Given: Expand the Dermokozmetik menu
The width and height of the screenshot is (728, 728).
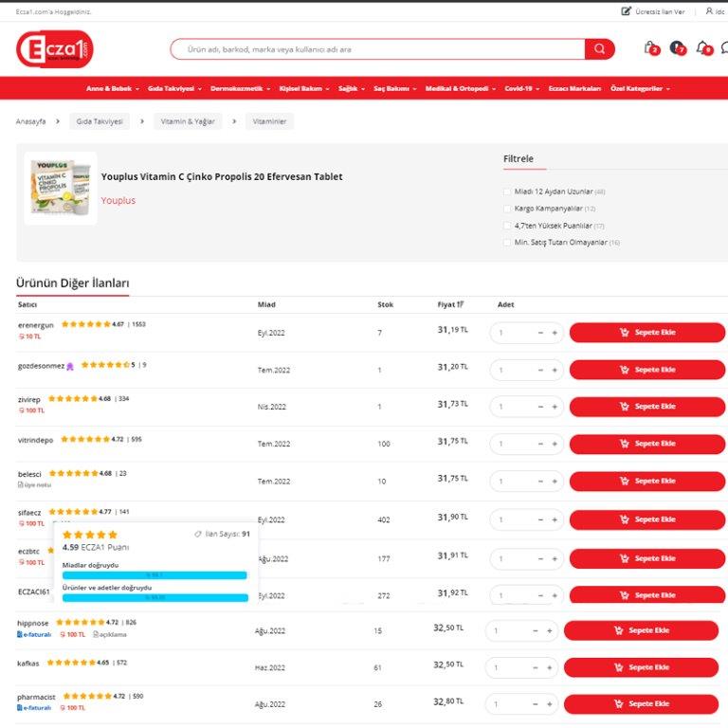Looking at the screenshot, I should point(240,88).
